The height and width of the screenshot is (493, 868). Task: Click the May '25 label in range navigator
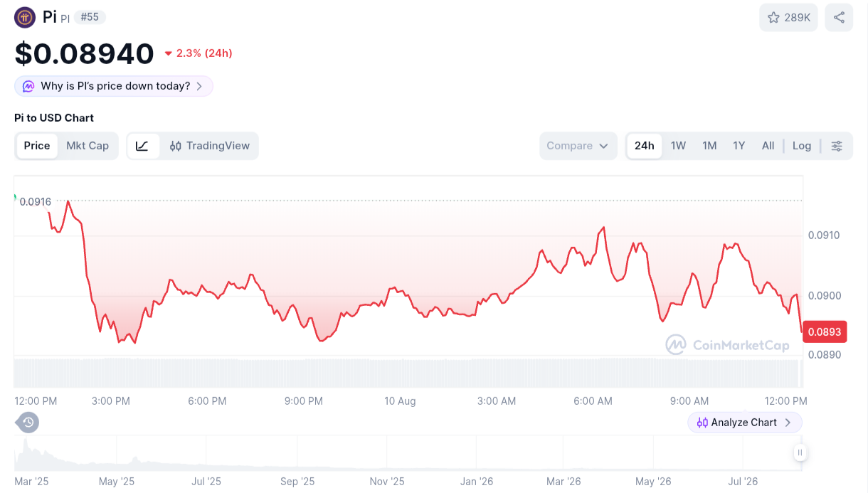116,482
